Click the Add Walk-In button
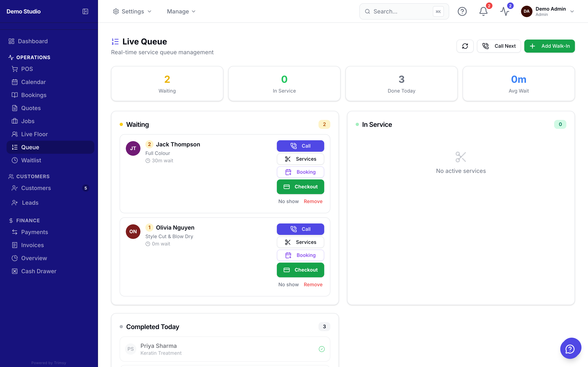 click(549, 46)
